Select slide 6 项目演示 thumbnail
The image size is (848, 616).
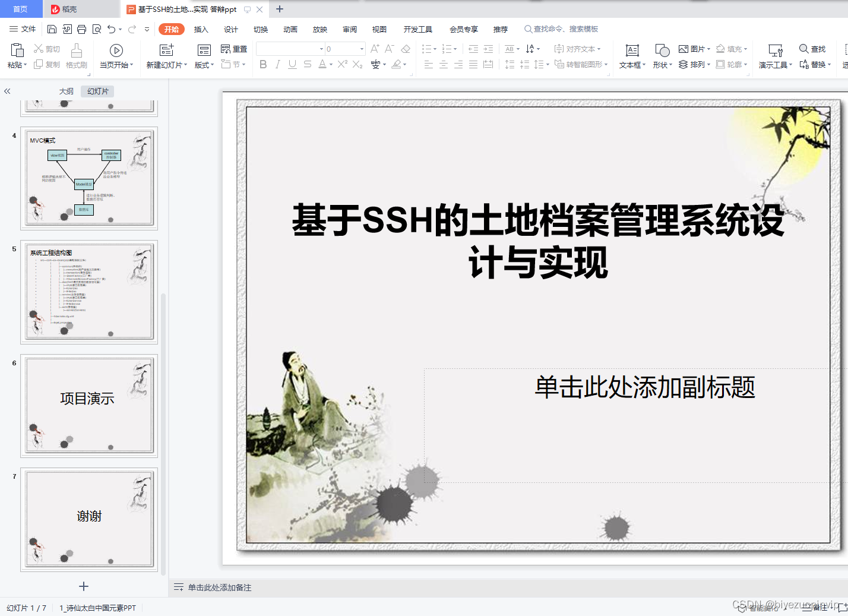click(x=89, y=406)
